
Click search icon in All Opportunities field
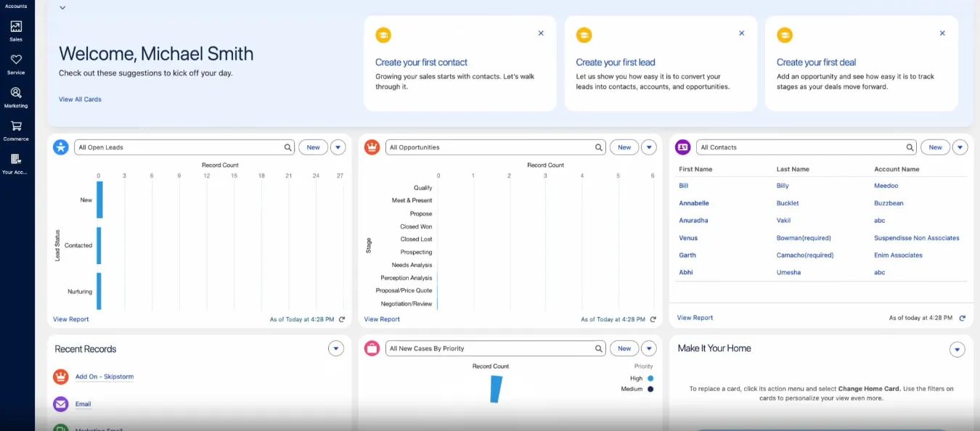pos(599,147)
